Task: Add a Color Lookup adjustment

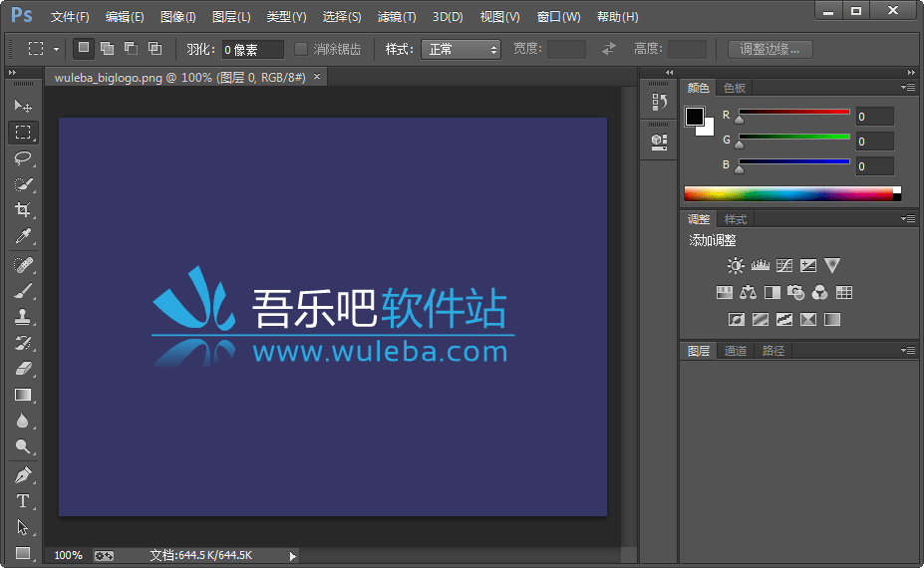Action: [x=844, y=292]
